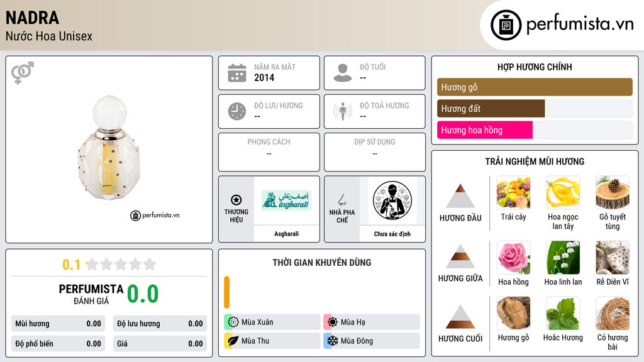The height and width of the screenshot is (362, 644).
Task: Click the Độ lưu hương 0.00 score row
Action: tap(160, 324)
